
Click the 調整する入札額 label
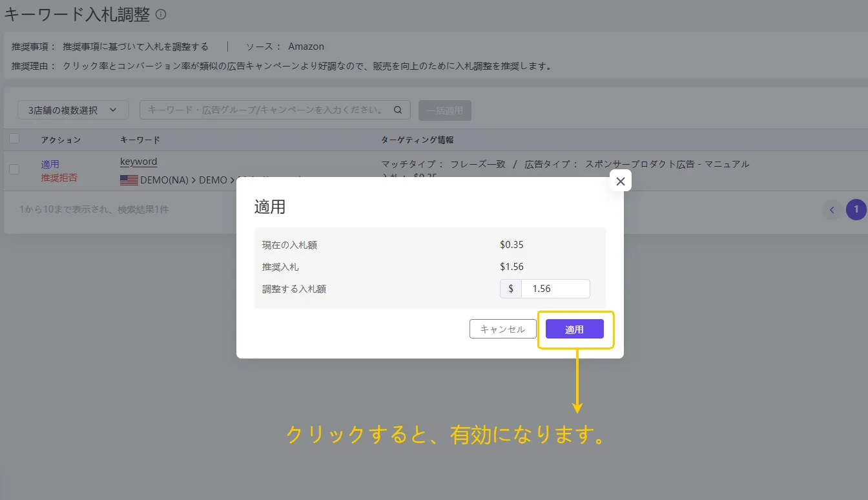(x=294, y=289)
